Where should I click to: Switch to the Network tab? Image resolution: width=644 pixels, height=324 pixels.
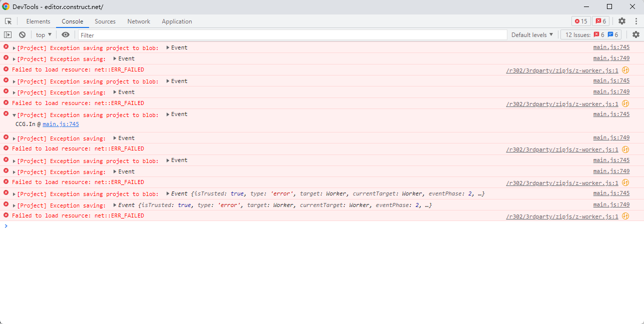click(139, 21)
